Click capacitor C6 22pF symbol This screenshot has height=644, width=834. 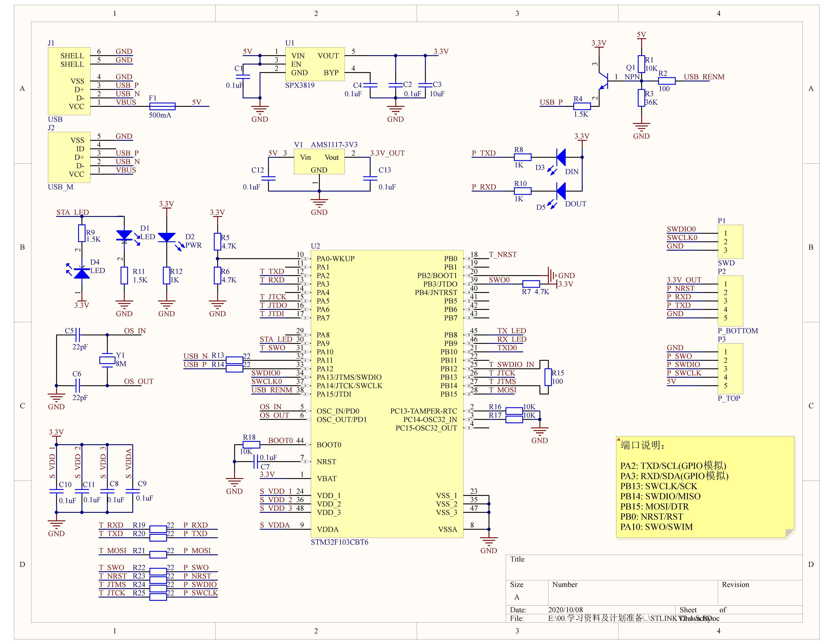coord(78,386)
